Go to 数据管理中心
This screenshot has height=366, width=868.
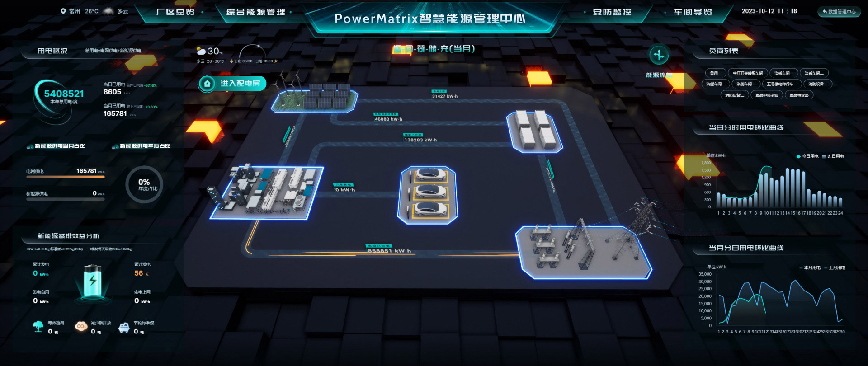point(839,12)
